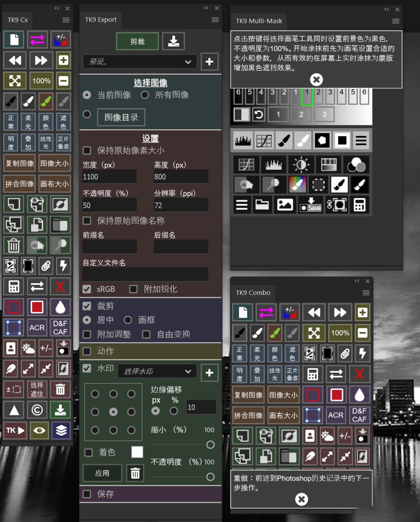
Task: Click the copyright icon in TK9 Cx panel
Action: (x=37, y=410)
